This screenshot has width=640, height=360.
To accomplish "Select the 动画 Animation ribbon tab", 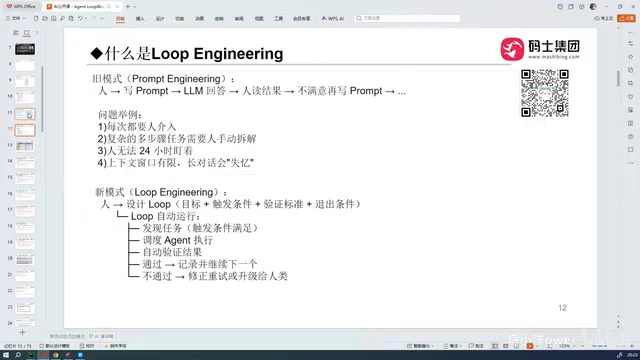I will [x=199, y=19].
